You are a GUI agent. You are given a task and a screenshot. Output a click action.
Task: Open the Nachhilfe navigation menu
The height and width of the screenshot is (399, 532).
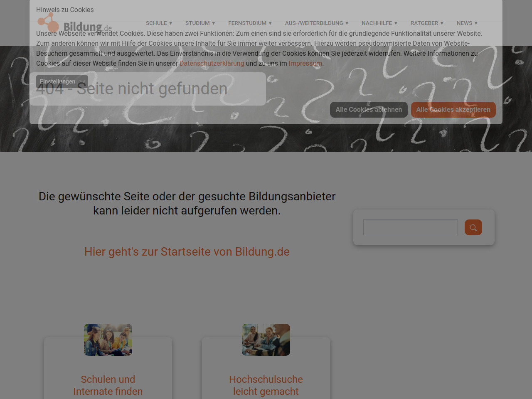(379, 23)
